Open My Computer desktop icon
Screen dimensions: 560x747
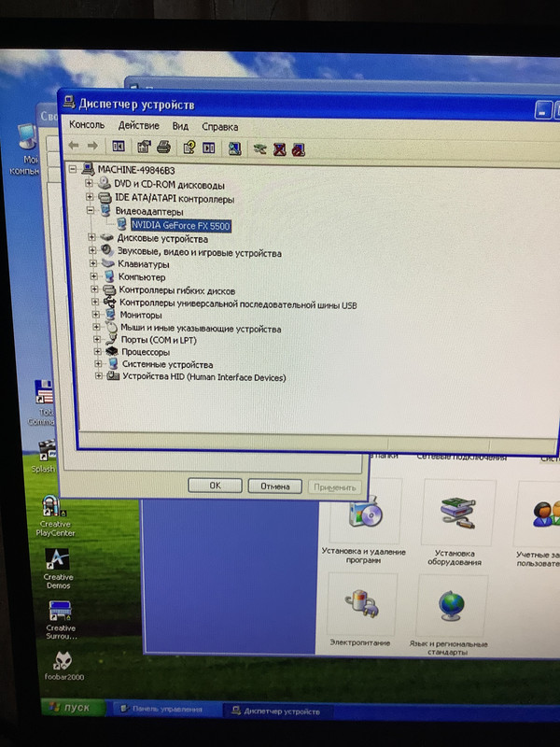click(x=26, y=148)
